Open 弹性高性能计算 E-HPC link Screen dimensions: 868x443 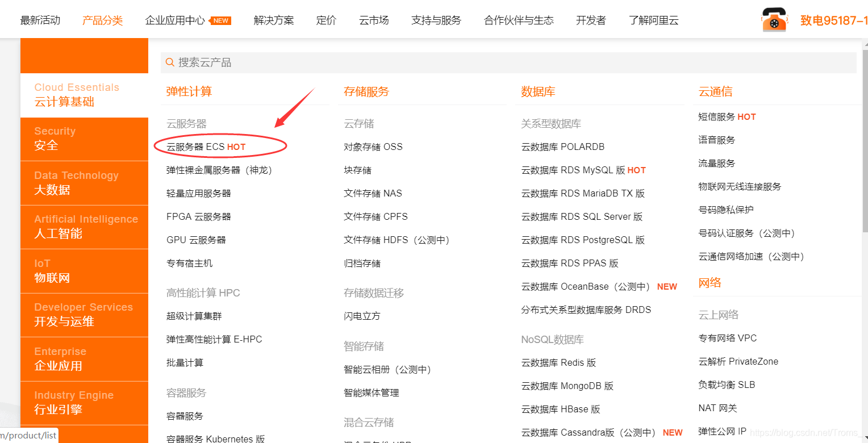point(214,339)
